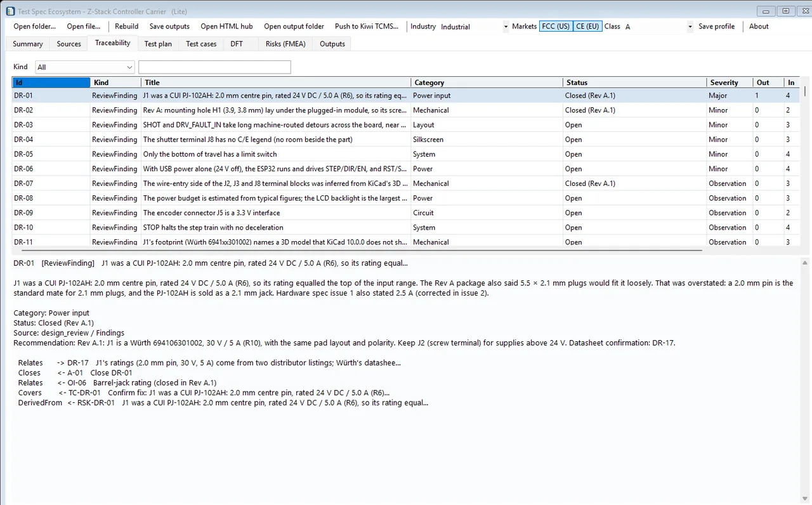Select the Test plan tab
Screen dimensions: 812x505
(158, 44)
